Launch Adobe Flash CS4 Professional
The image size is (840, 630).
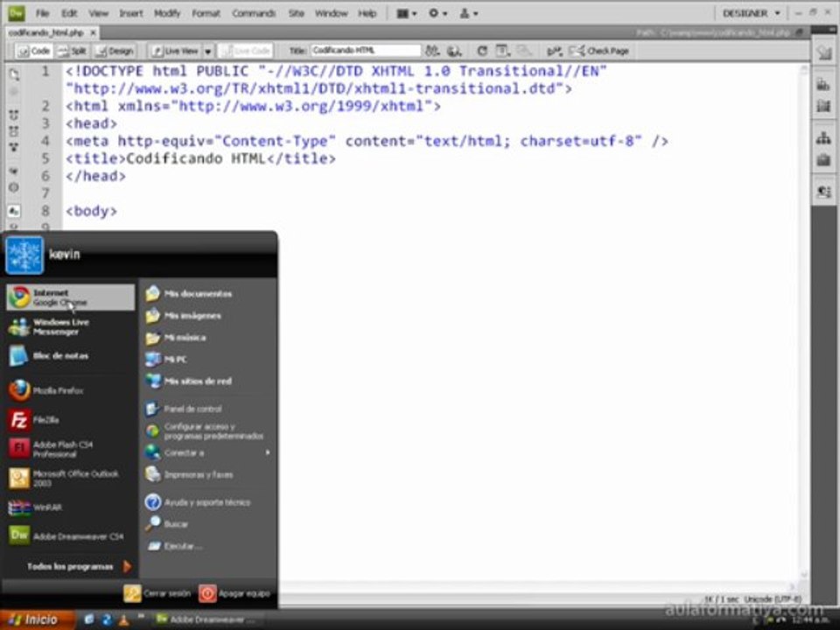tap(70, 449)
